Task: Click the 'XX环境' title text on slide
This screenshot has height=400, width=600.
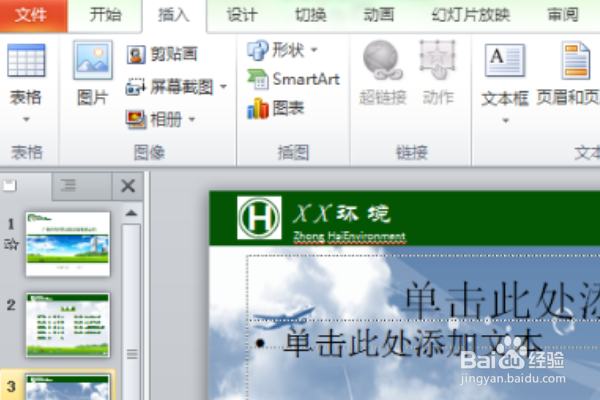Action: click(x=342, y=213)
